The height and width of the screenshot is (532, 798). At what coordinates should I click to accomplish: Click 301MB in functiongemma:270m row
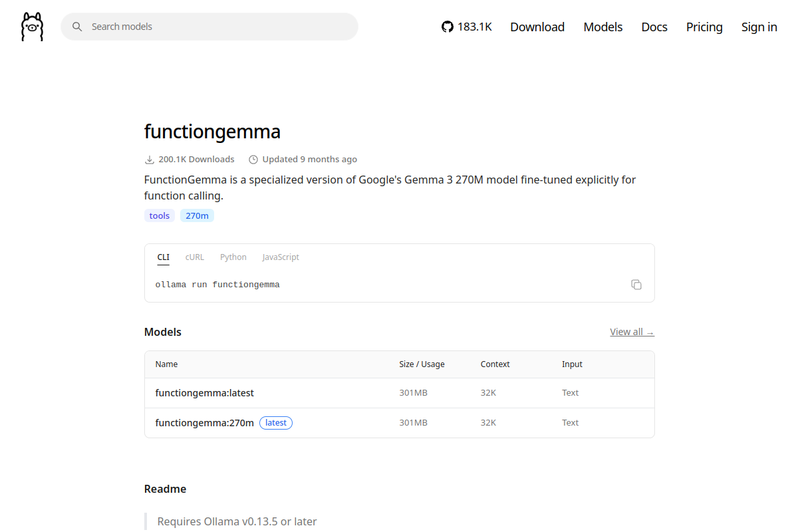(413, 423)
